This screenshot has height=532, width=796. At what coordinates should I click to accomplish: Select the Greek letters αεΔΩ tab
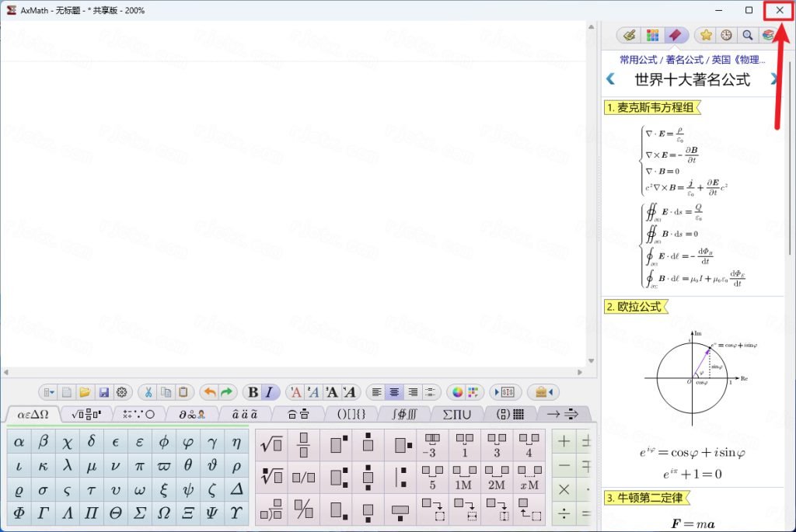33,415
